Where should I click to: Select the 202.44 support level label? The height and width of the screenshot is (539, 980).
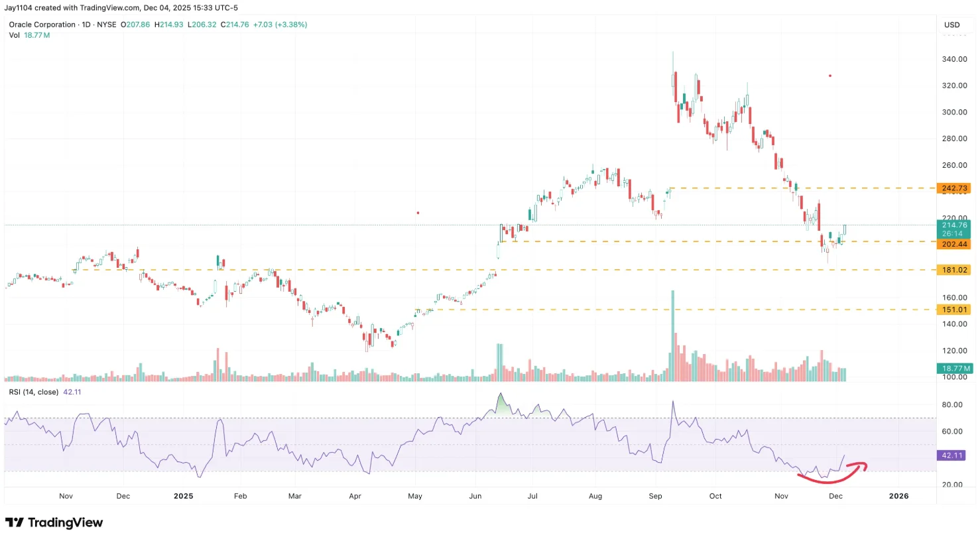tap(953, 244)
